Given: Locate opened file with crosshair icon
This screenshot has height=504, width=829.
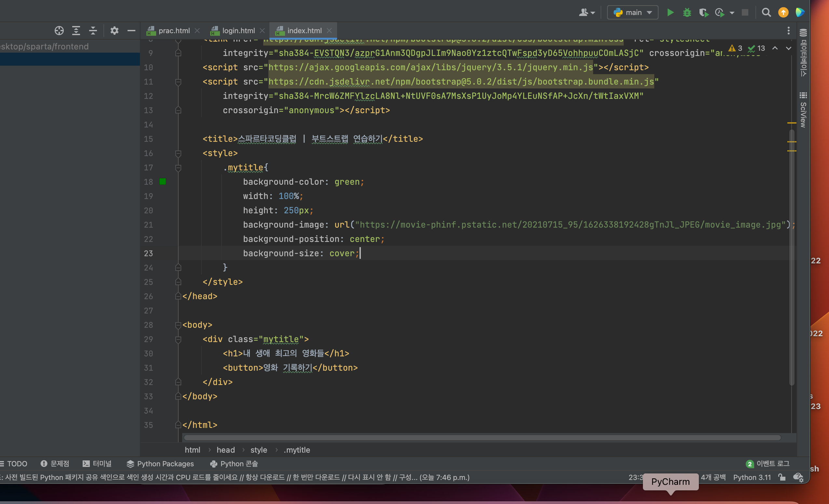Looking at the screenshot, I should click(x=59, y=31).
